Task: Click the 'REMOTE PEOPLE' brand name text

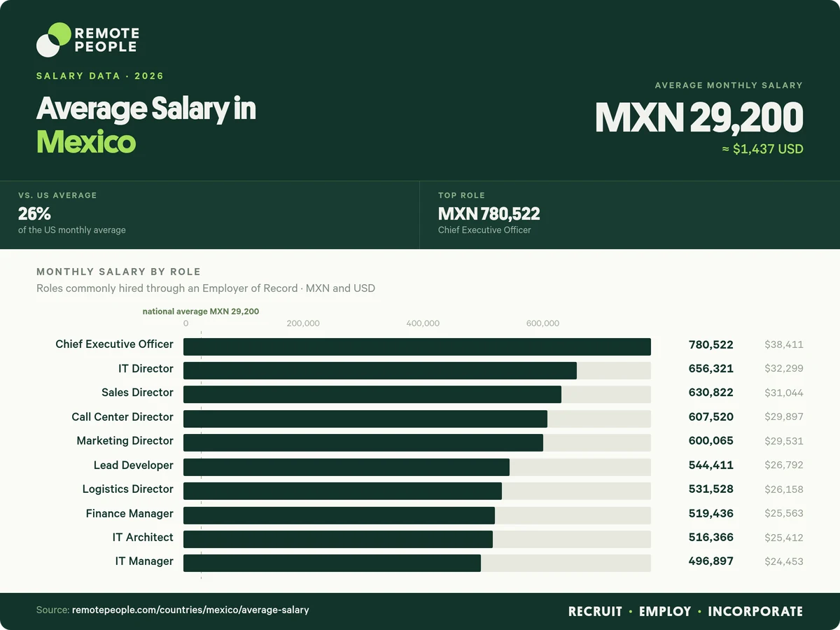Action: [106, 40]
